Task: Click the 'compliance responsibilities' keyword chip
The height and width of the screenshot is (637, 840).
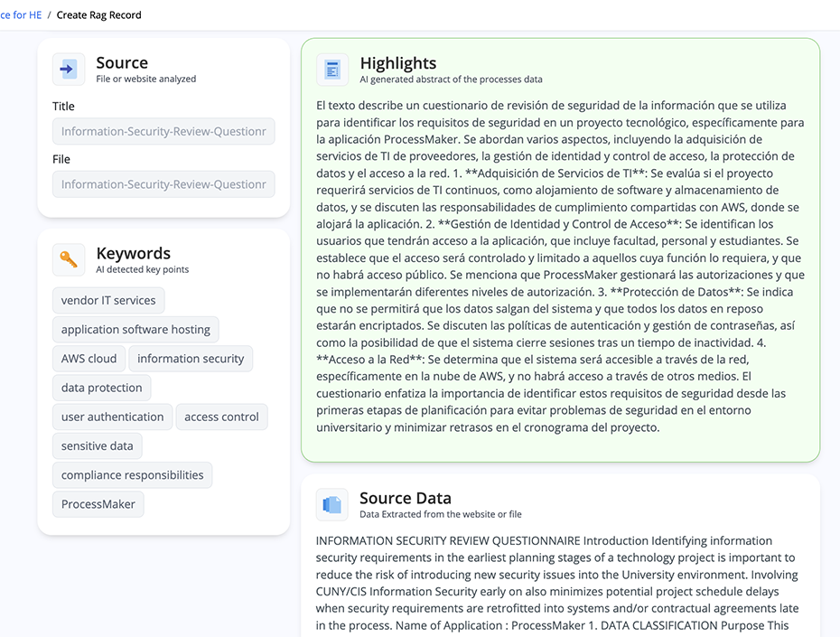Action: (x=132, y=475)
